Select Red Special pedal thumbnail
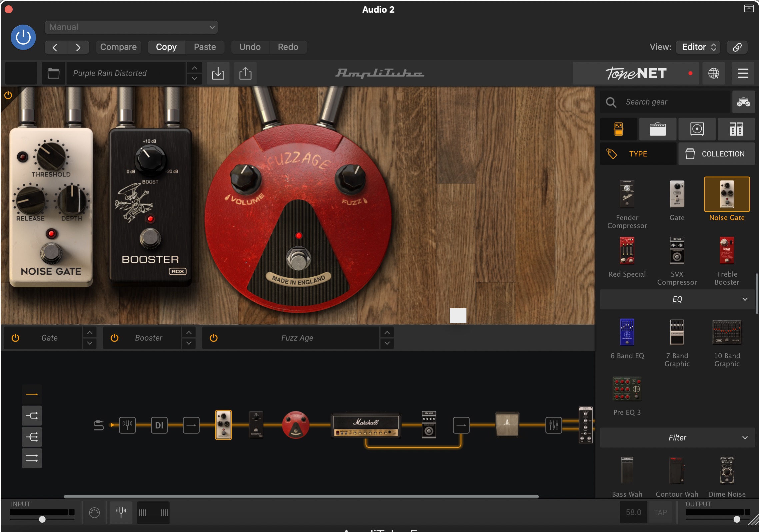This screenshot has height=532, width=759. [627, 251]
